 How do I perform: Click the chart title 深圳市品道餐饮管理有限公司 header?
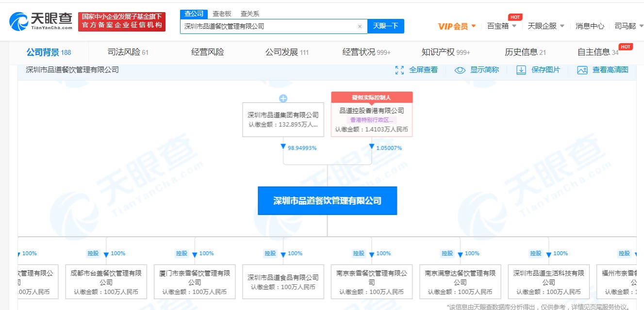(72, 70)
